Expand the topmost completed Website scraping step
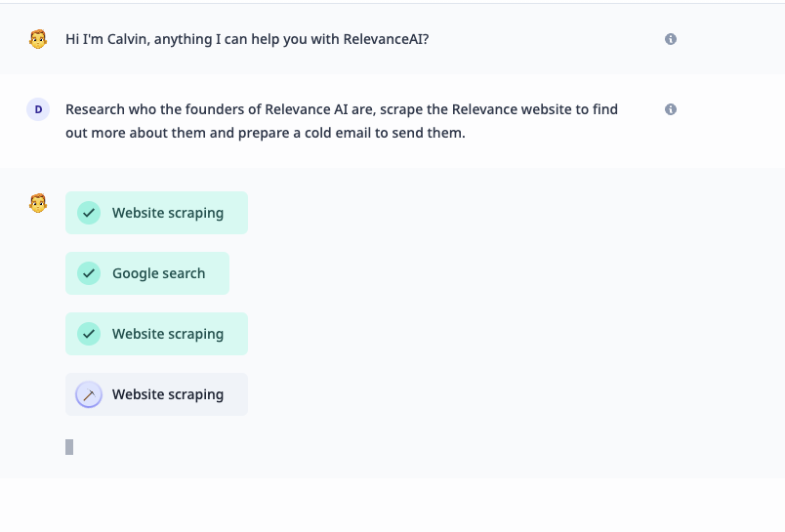785x532 pixels. pos(156,213)
